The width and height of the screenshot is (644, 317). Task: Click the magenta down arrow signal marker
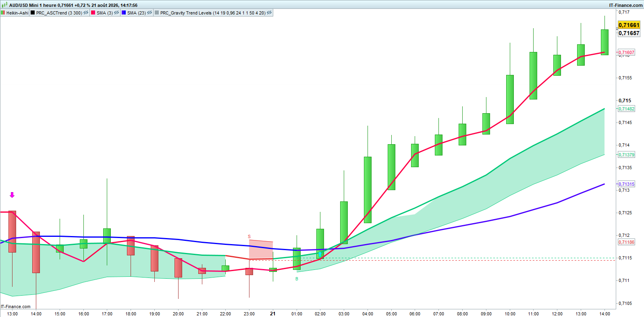12,195
